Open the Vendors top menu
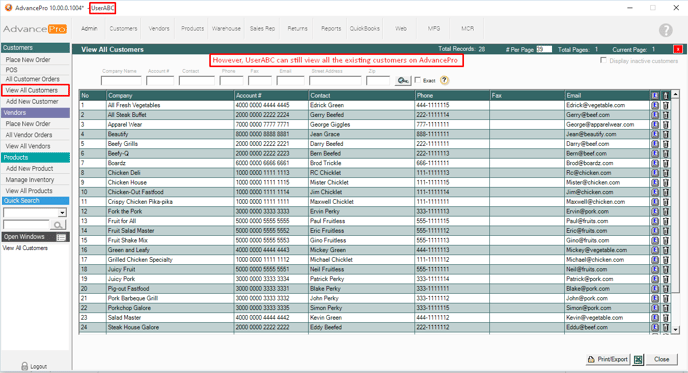This screenshot has height=373, width=688. (x=159, y=29)
